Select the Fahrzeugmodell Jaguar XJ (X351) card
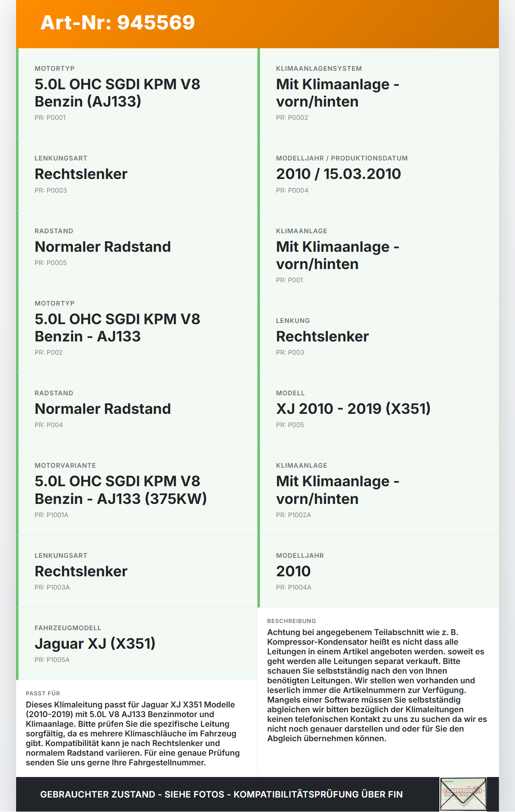 pos(137,644)
